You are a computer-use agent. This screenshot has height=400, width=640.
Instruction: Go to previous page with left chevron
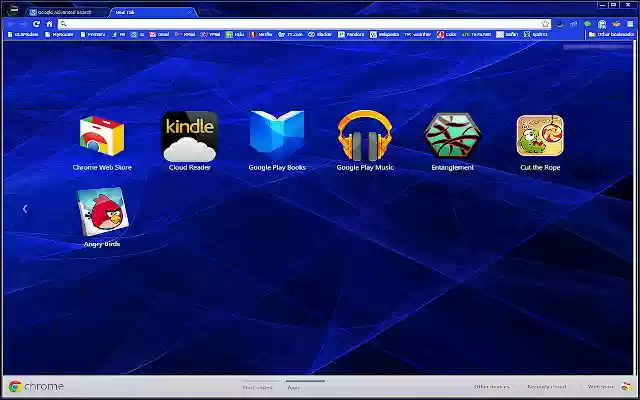pos(25,209)
